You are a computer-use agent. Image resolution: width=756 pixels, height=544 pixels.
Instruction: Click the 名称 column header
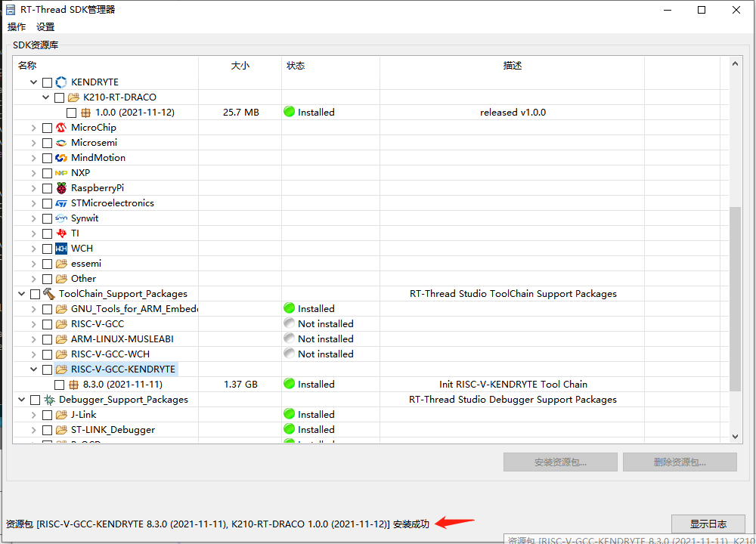(105, 66)
